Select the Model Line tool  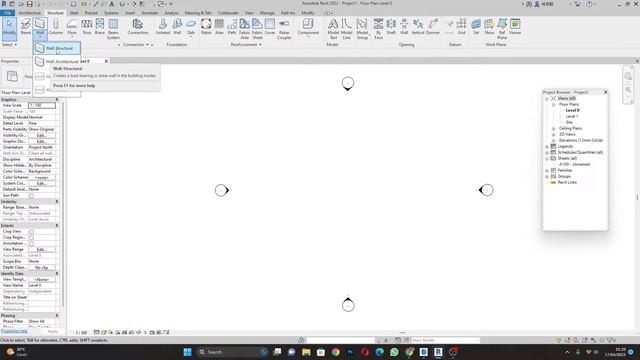(x=347, y=29)
